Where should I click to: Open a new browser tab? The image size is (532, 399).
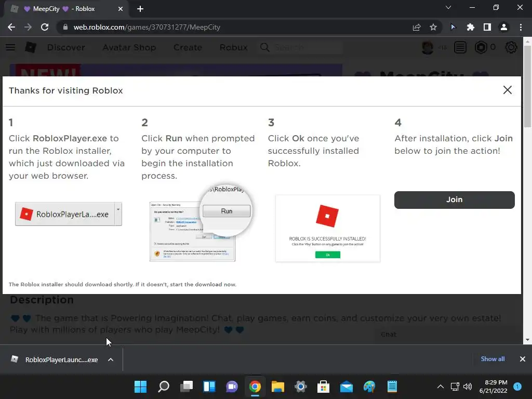(140, 9)
